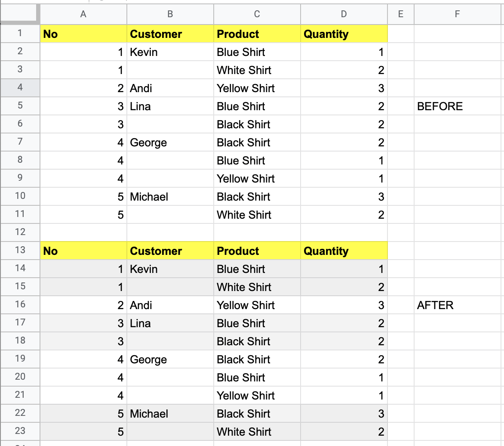Select column B header
The width and height of the screenshot is (504, 446).
point(170,14)
